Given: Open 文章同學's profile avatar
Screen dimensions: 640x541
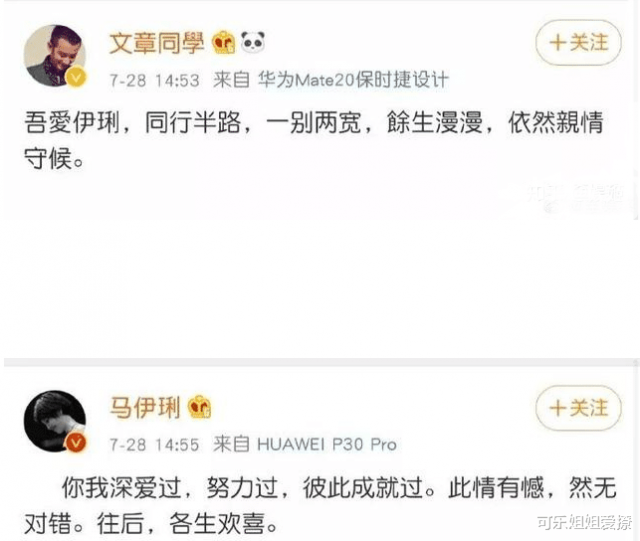Looking at the screenshot, I should (55, 56).
